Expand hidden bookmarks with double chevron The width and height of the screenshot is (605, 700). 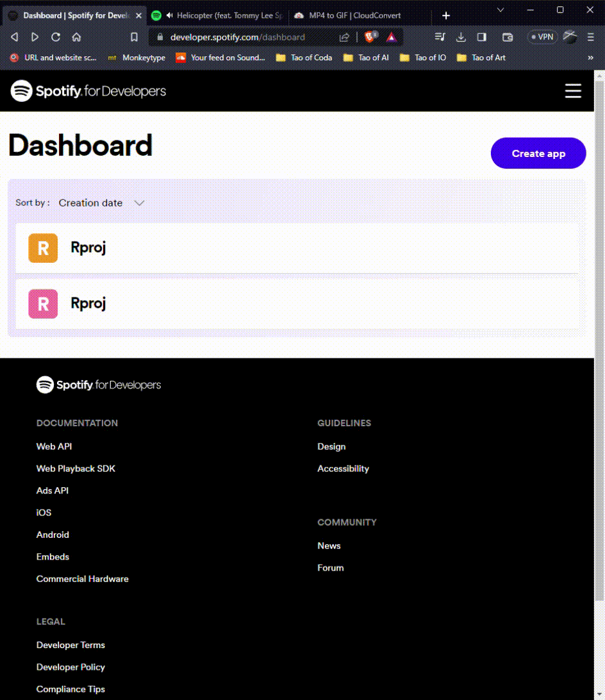[x=591, y=58]
